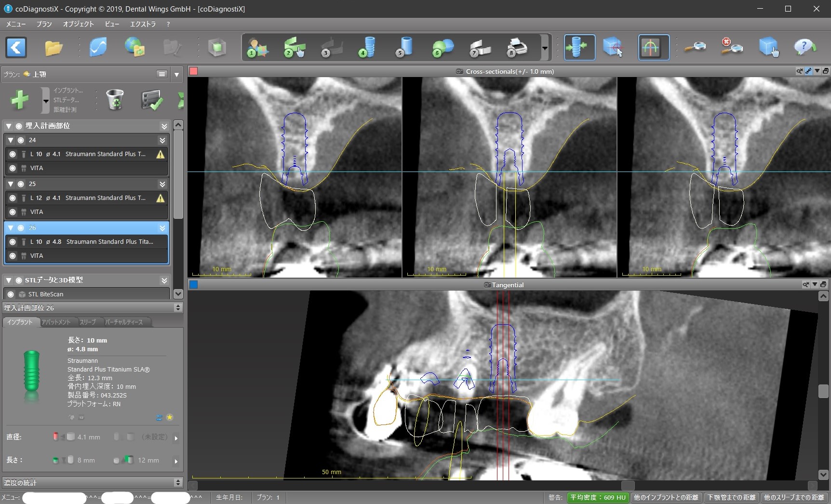Click the yellow star favorite icon
This screenshot has width=831, height=504.
pyautogui.click(x=170, y=417)
